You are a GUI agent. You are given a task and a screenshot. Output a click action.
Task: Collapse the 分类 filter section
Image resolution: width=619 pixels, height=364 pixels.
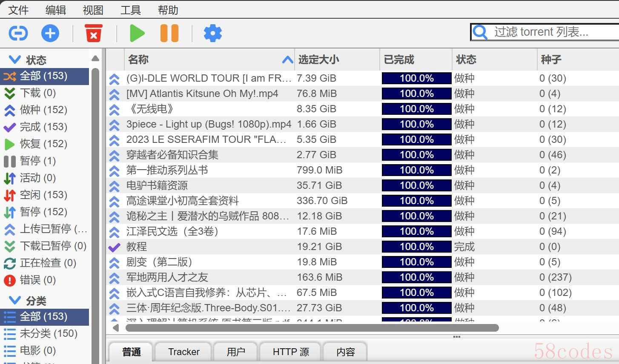tap(14, 300)
